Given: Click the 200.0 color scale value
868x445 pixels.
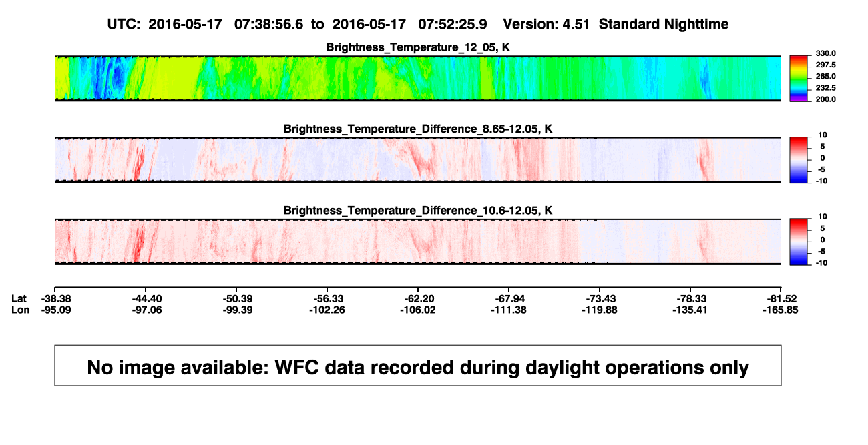Looking at the screenshot, I should pyautogui.click(x=825, y=99).
